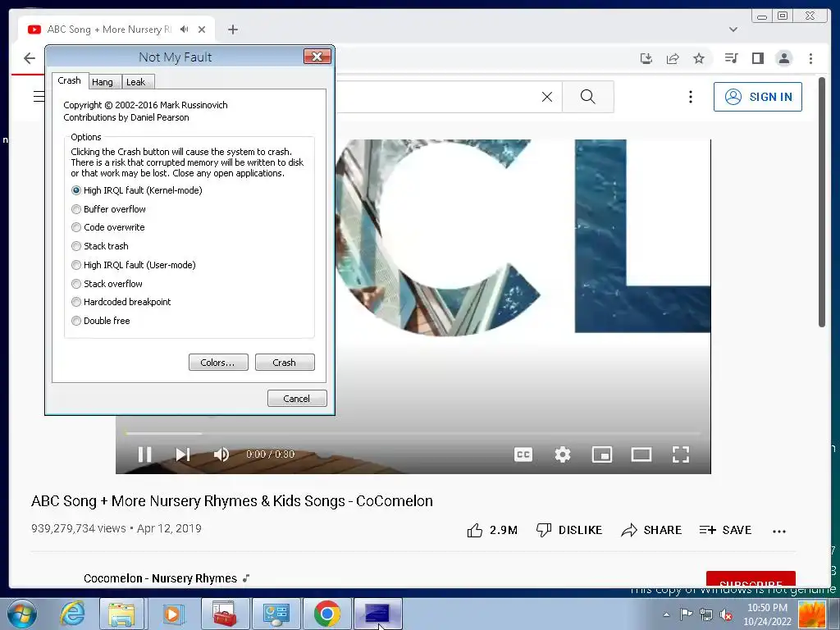The image size is (840, 630).
Task: Mute the tab via speaker icon
Action: point(185,30)
